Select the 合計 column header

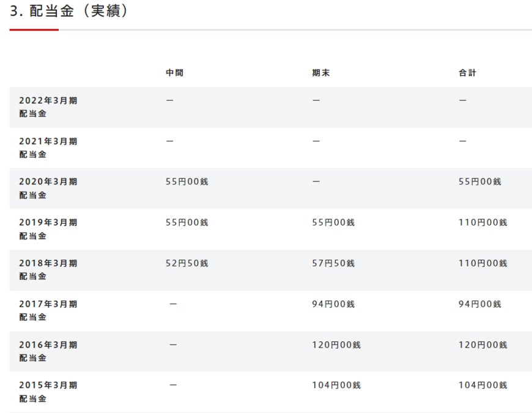468,72
